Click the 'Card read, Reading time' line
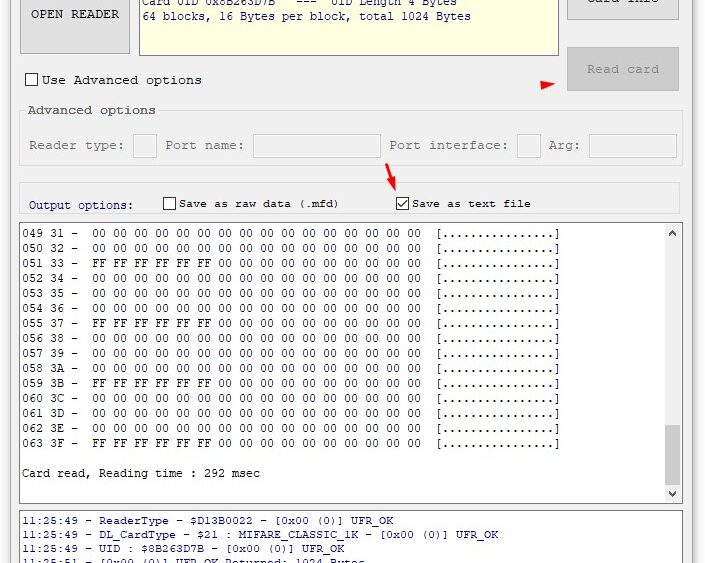This screenshot has width=705, height=563. point(140,473)
